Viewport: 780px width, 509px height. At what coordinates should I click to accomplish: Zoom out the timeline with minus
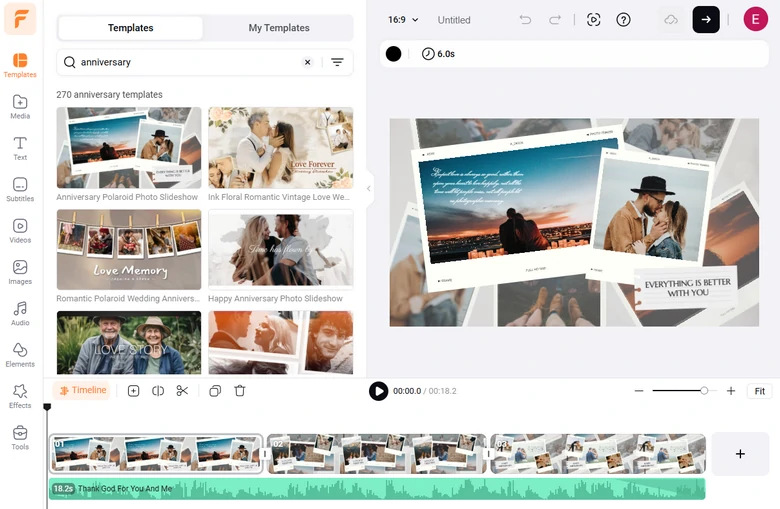639,391
